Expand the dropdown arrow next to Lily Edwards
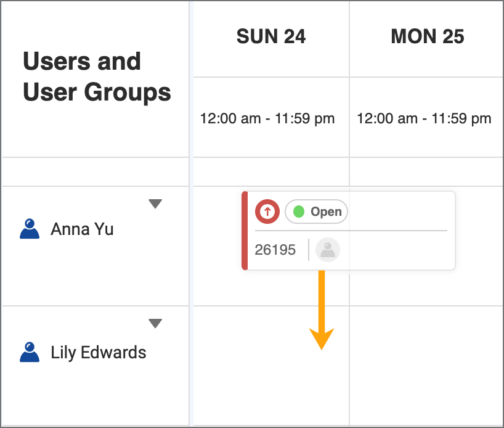The width and height of the screenshot is (504, 428). (156, 323)
